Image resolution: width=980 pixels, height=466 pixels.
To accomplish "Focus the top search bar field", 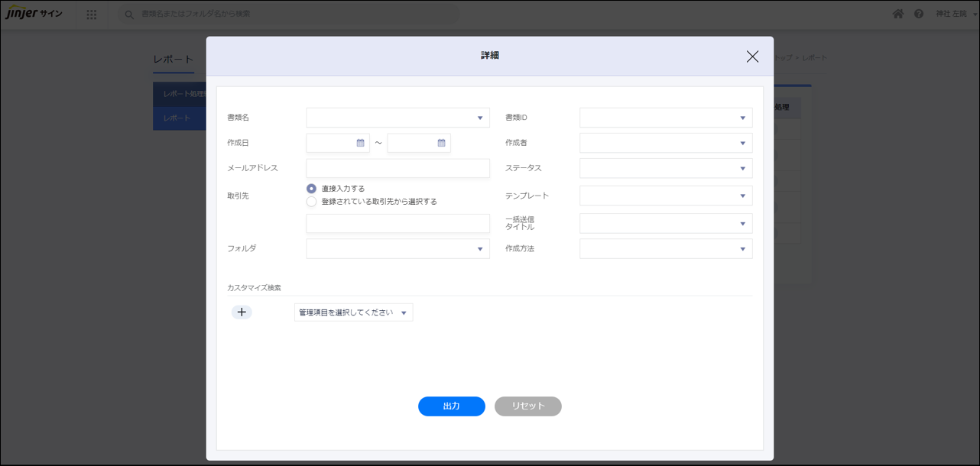I will tap(290, 14).
